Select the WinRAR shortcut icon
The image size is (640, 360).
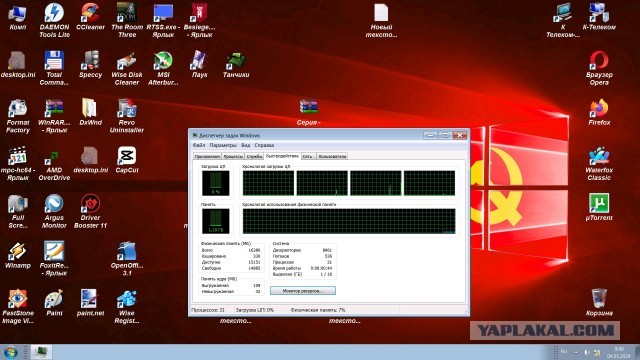coord(54,116)
